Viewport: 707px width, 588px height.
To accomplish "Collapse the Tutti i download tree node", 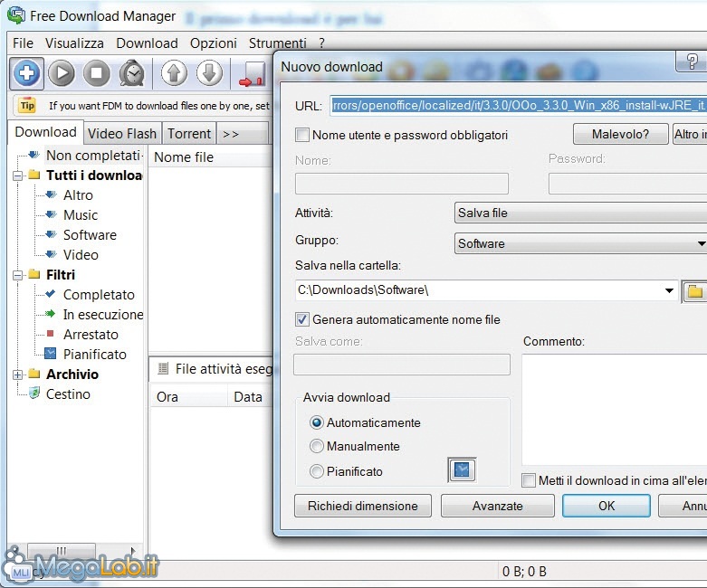I will click(17, 175).
